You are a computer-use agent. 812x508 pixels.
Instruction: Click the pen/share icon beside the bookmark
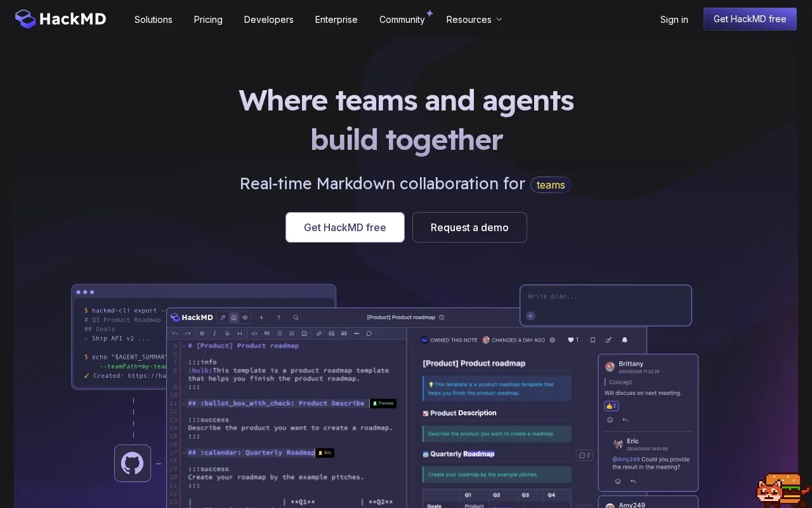608,340
